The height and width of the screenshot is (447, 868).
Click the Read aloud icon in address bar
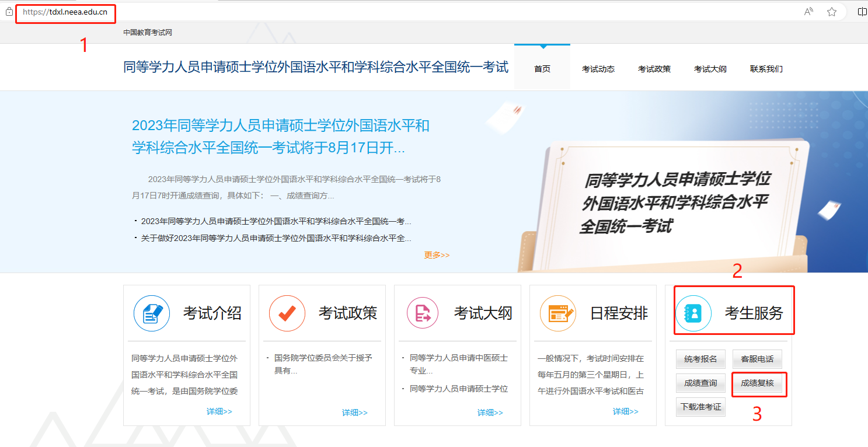point(808,12)
